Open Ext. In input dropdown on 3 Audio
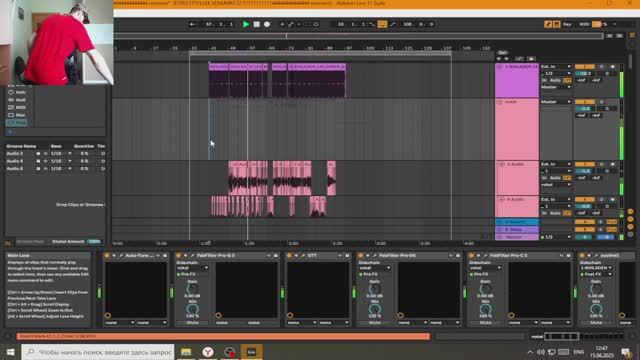Screen dimensions: 640x360 point(556,164)
